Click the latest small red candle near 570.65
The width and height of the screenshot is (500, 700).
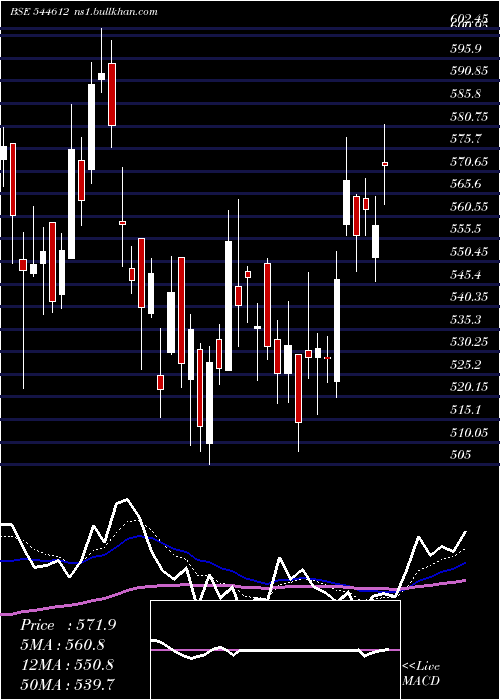[385, 164]
